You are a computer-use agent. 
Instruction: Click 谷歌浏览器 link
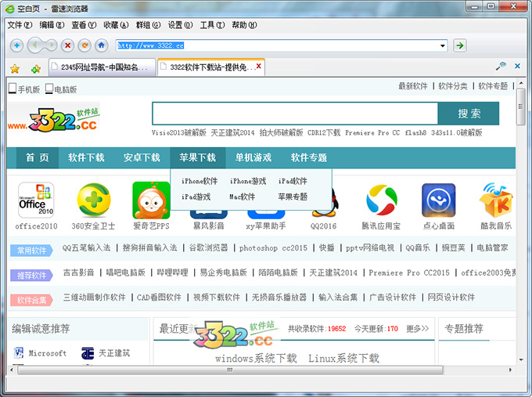[208, 247]
